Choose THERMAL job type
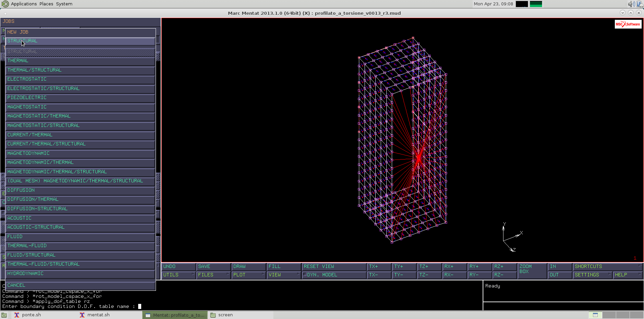The height and width of the screenshot is (319, 644). [80, 61]
